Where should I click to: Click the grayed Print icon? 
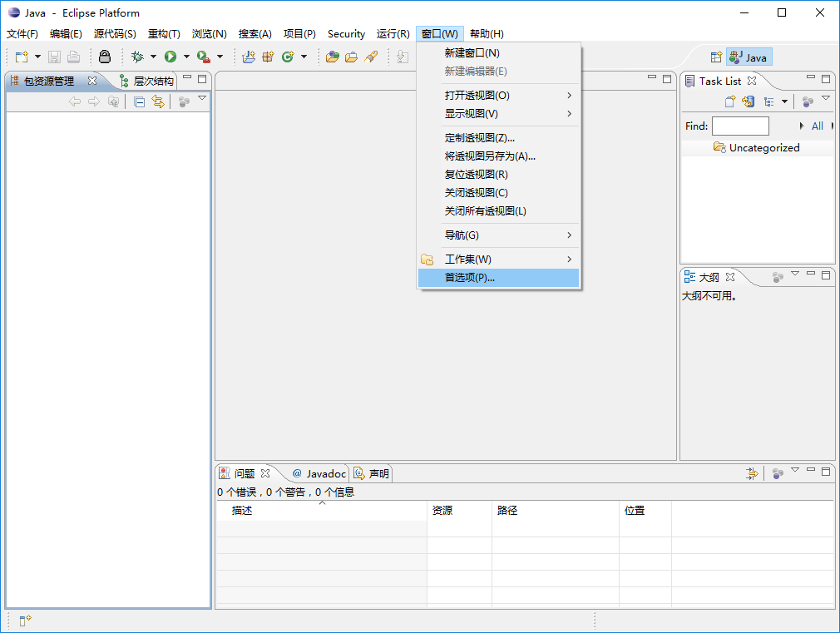[x=74, y=57]
